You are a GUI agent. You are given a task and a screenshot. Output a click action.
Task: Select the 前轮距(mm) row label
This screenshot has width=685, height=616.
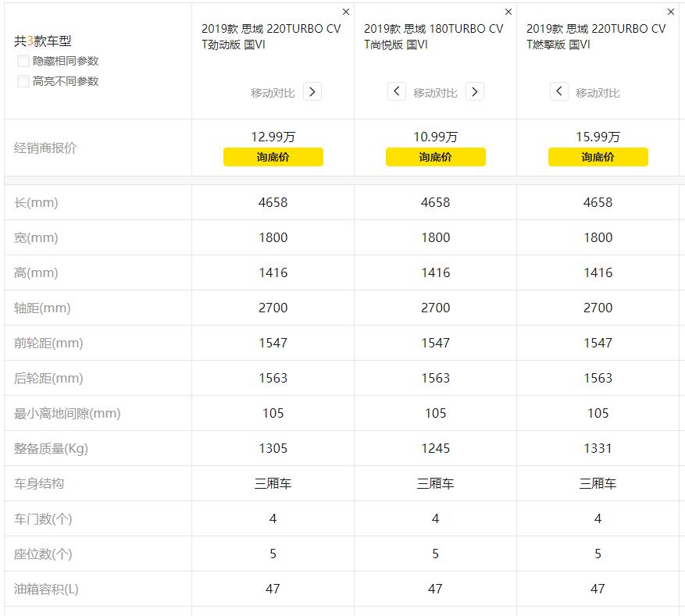[48, 344]
